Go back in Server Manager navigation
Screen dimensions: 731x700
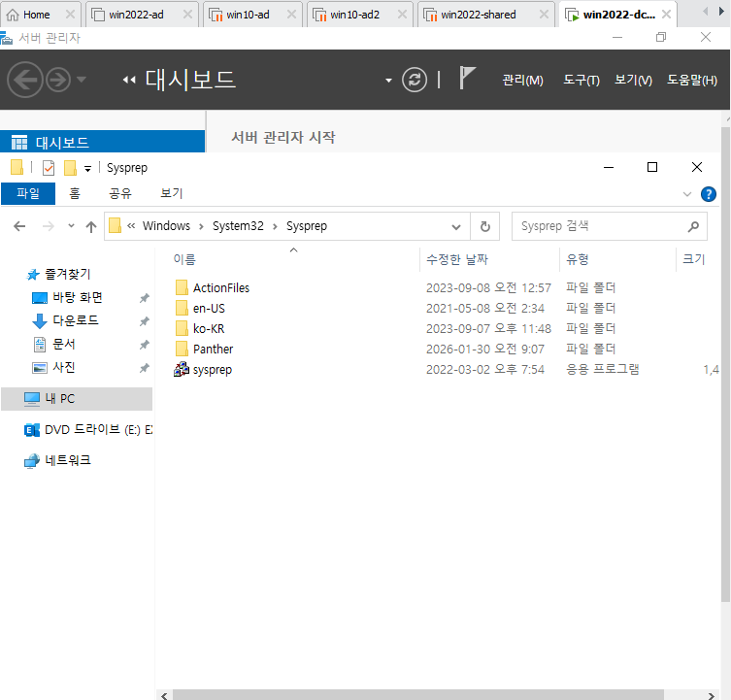pyautogui.click(x=25, y=80)
